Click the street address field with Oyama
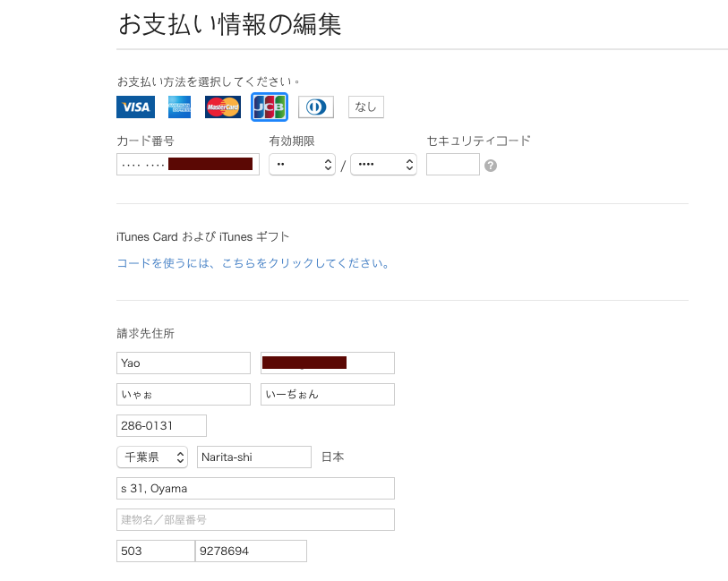The height and width of the screenshot is (581, 728). tap(255, 488)
